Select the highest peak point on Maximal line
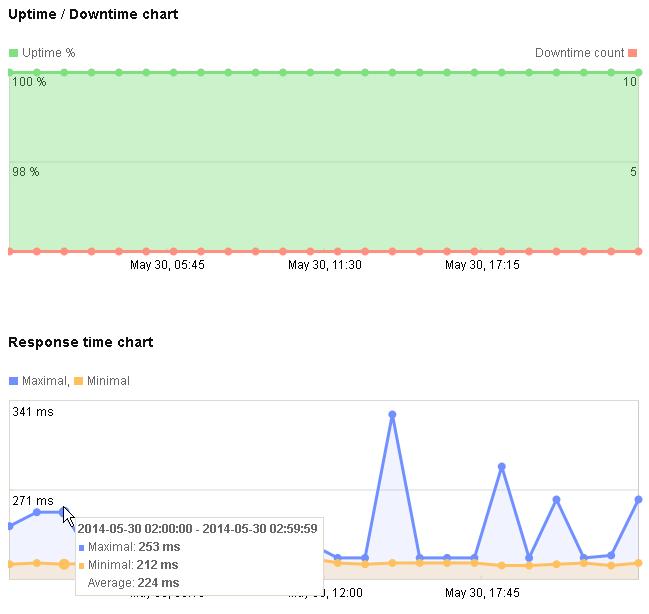 (x=392, y=414)
